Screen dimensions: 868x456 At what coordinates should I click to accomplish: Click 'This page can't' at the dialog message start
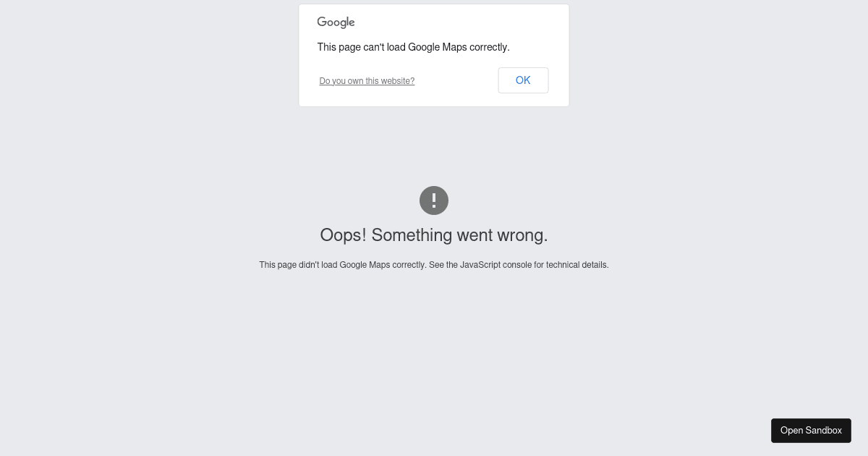[x=349, y=47]
